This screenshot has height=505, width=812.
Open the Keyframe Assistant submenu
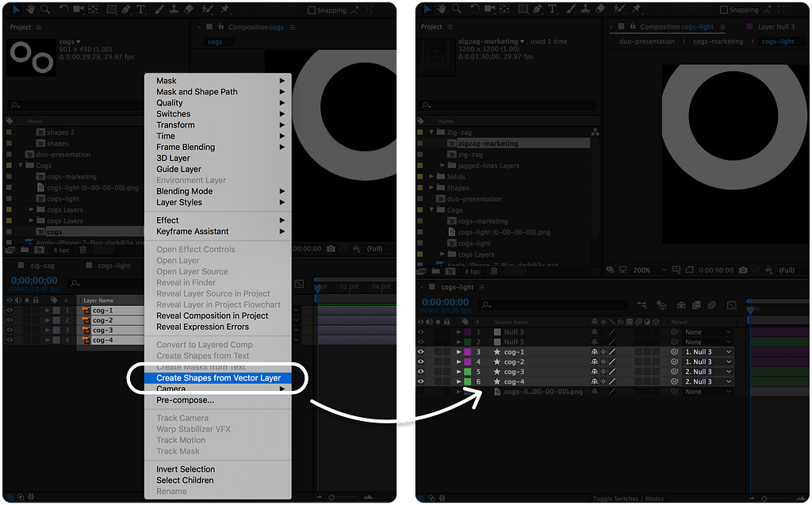point(218,231)
